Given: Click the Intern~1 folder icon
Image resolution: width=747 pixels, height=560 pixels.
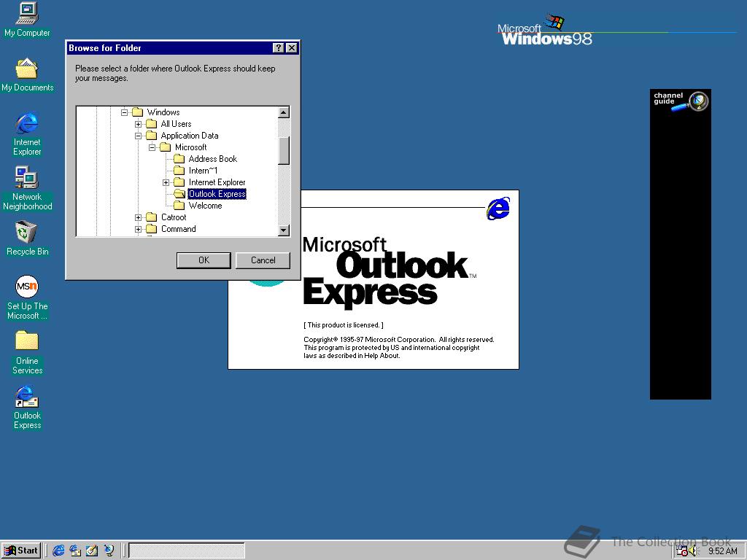Looking at the screenshot, I should tap(179, 171).
